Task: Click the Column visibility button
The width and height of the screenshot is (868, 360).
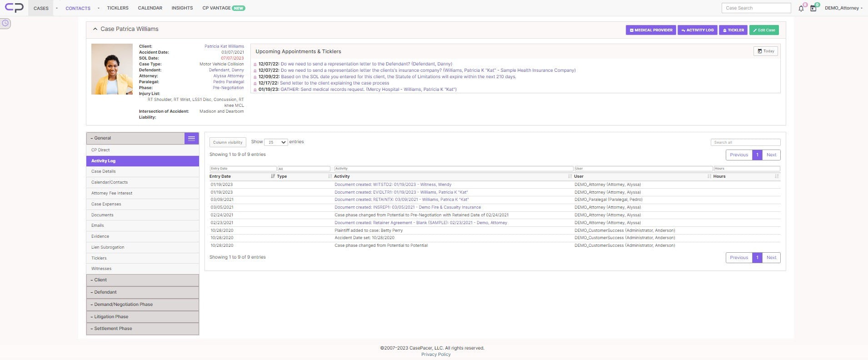Action: [x=228, y=142]
